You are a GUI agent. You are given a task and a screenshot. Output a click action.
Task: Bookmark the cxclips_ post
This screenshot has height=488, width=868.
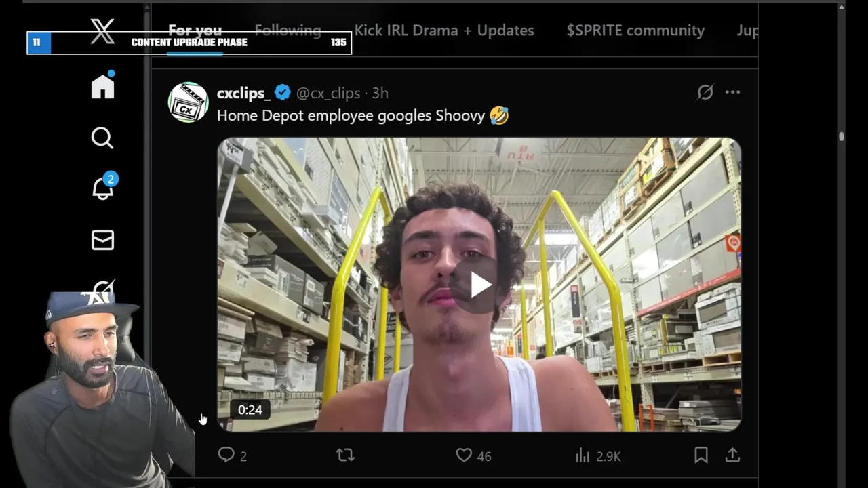(x=701, y=455)
